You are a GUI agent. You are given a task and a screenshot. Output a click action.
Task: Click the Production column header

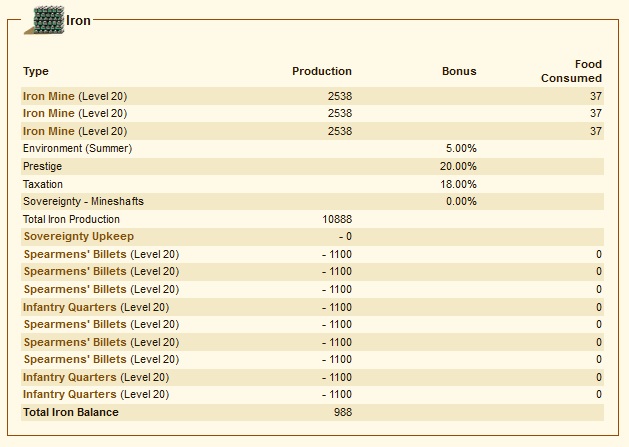[322, 71]
